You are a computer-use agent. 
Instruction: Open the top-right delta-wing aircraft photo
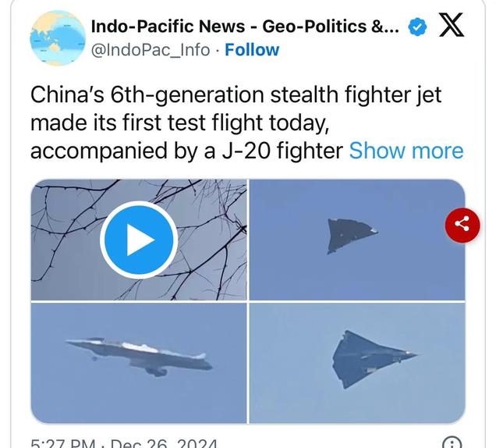tap(357, 240)
